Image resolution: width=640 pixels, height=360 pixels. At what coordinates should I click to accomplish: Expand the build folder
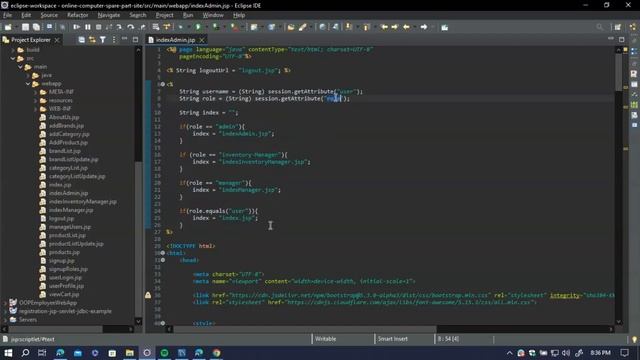point(13,50)
